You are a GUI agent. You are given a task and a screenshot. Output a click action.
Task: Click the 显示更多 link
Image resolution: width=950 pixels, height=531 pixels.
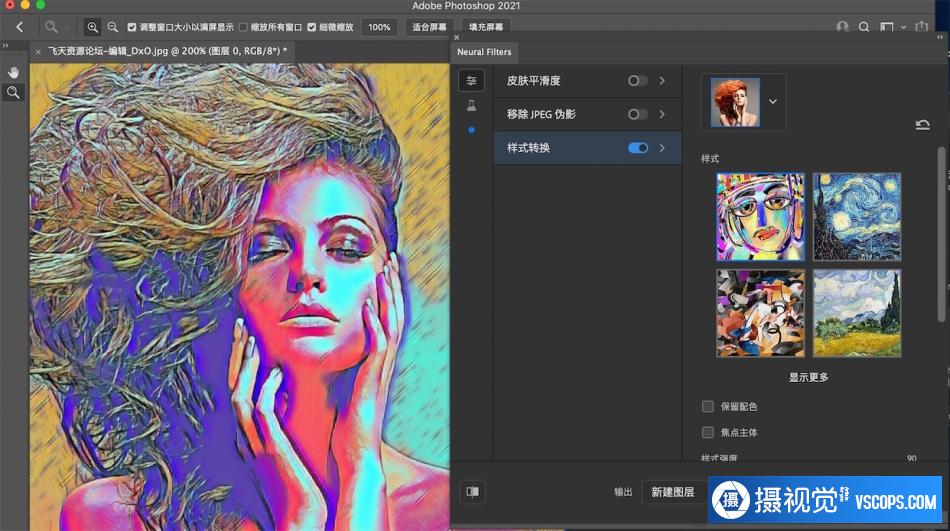(808, 378)
